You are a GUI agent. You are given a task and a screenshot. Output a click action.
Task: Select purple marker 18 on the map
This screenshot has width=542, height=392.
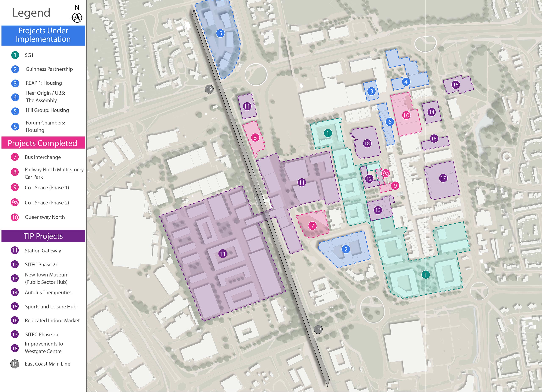coord(367,143)
